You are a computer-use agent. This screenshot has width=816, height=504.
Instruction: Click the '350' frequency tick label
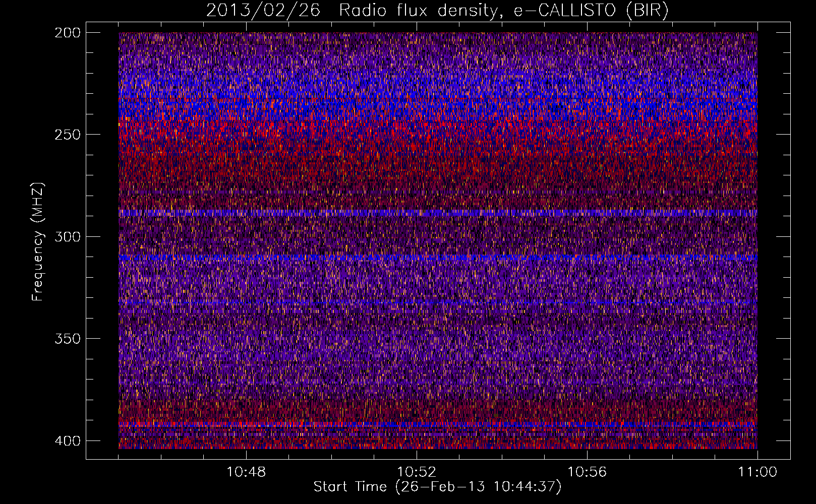68,339
